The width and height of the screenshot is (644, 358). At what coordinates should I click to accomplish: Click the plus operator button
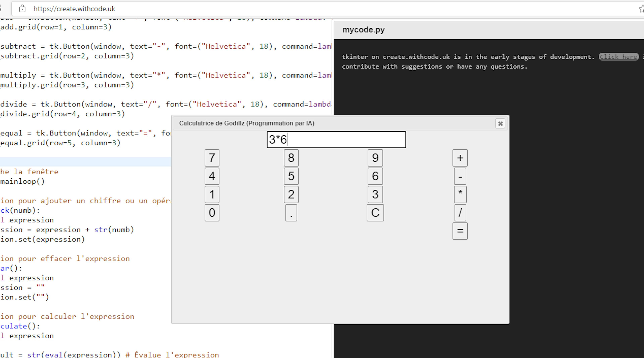pos(460,158)
